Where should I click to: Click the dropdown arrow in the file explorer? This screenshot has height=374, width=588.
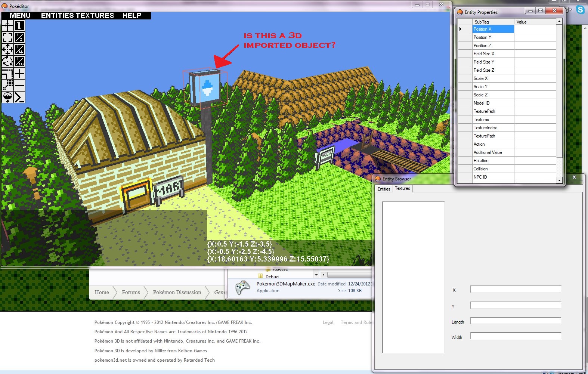[x=316, y=275]
